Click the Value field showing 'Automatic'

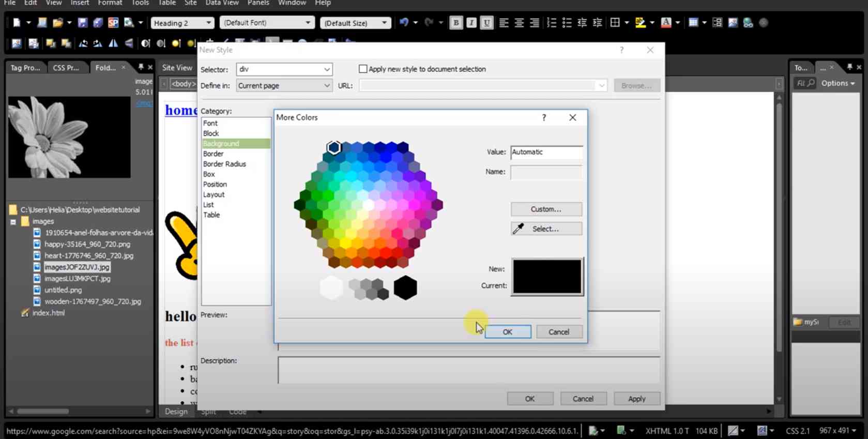pos(546,152)
